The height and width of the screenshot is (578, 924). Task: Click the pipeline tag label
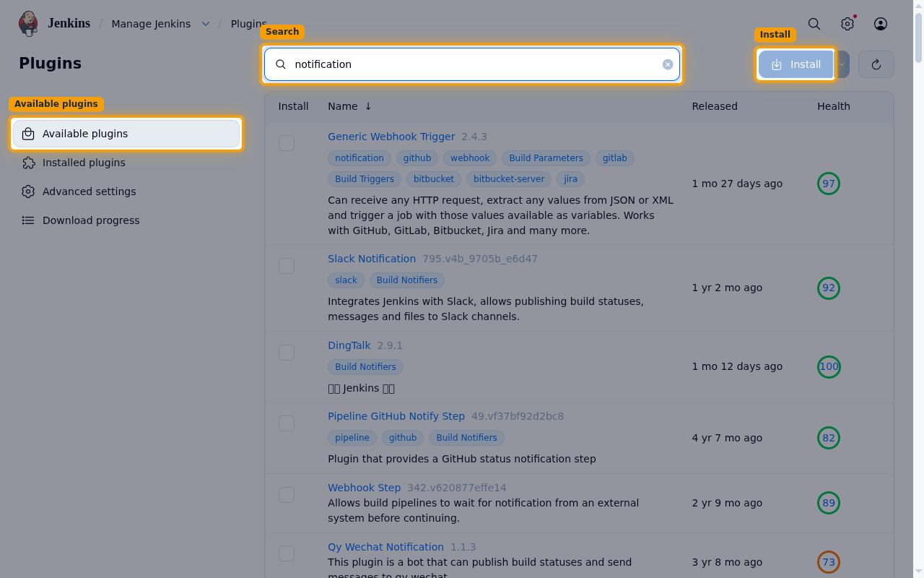click(352, 438)
